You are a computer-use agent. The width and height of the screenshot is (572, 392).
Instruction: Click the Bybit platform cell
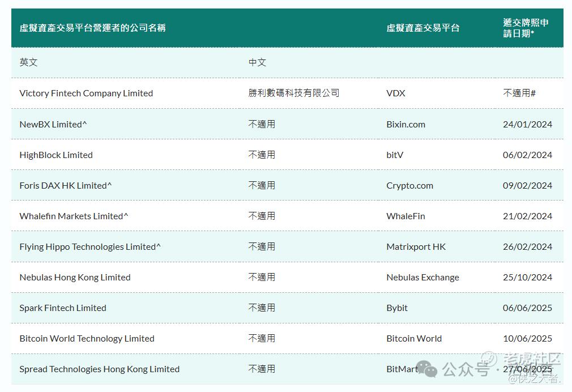pos(397,308)
